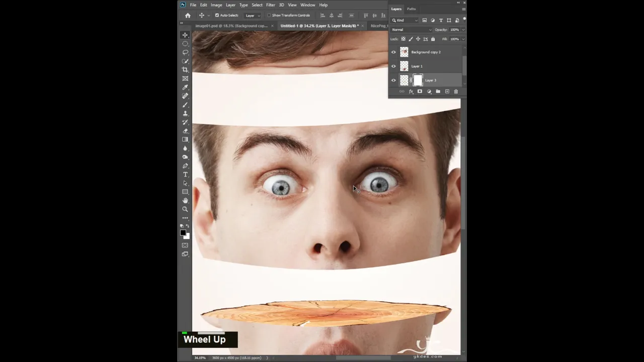Select the Horizontal Type tool
The image size is (644, 362).
185,174
